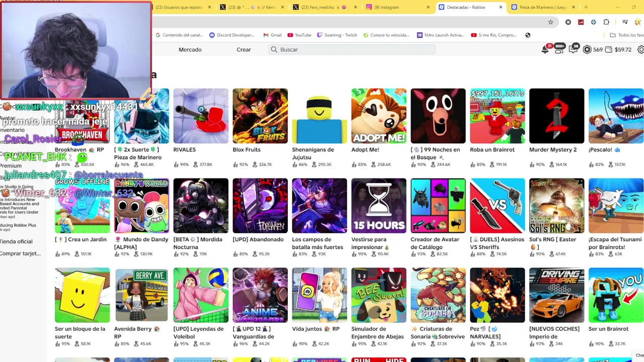Open new browser tab with plus button
The image size is (644, 362).
(x=586, y=7)
